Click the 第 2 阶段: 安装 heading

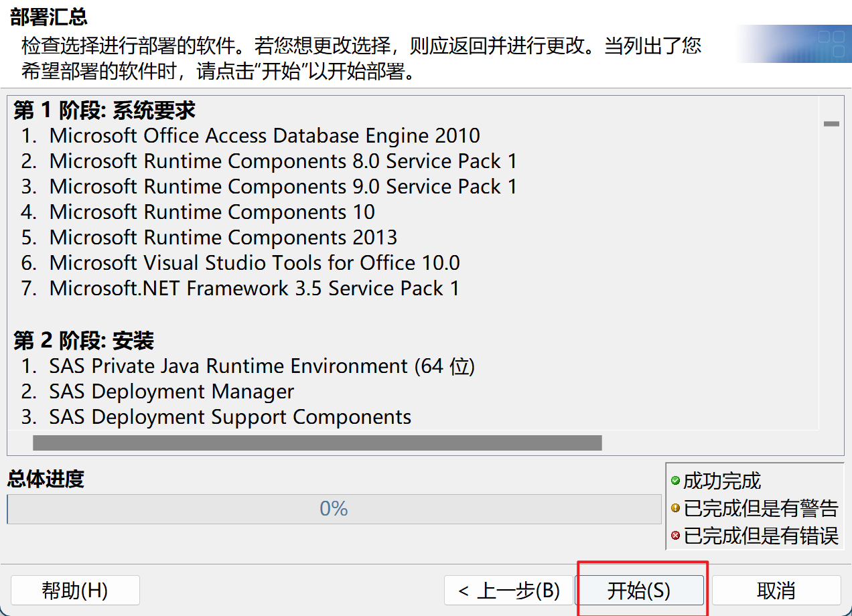[84, 341]
